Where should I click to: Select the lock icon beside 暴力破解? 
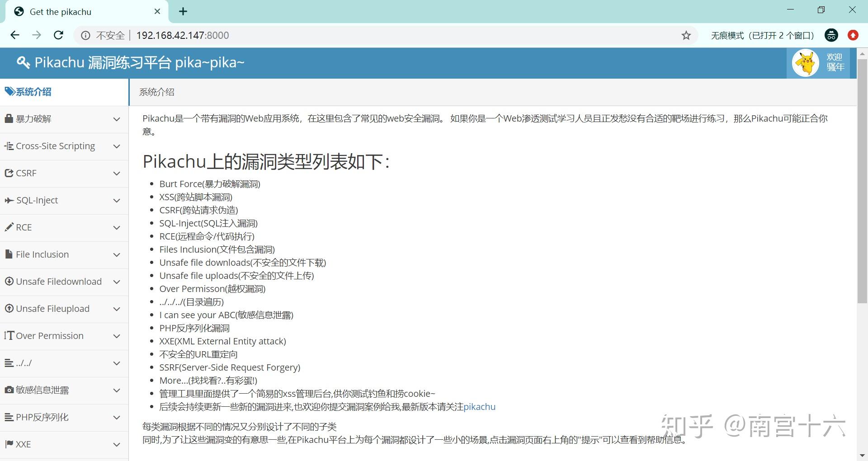tap(9, 118)
